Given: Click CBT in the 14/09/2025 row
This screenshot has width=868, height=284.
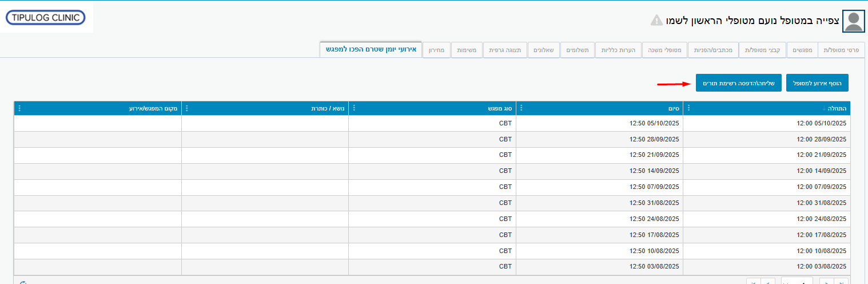Looking at the screenshot, I should tap(505, 171).
